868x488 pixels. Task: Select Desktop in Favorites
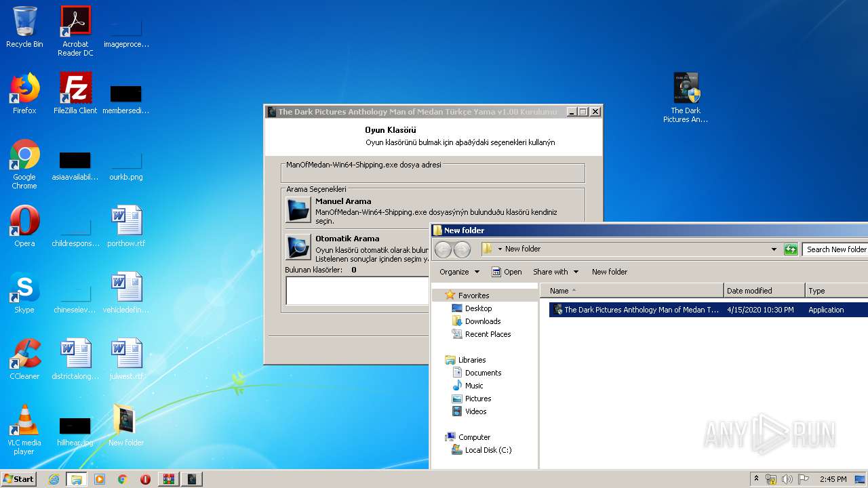pyautogui.click(x=478, y=308)
